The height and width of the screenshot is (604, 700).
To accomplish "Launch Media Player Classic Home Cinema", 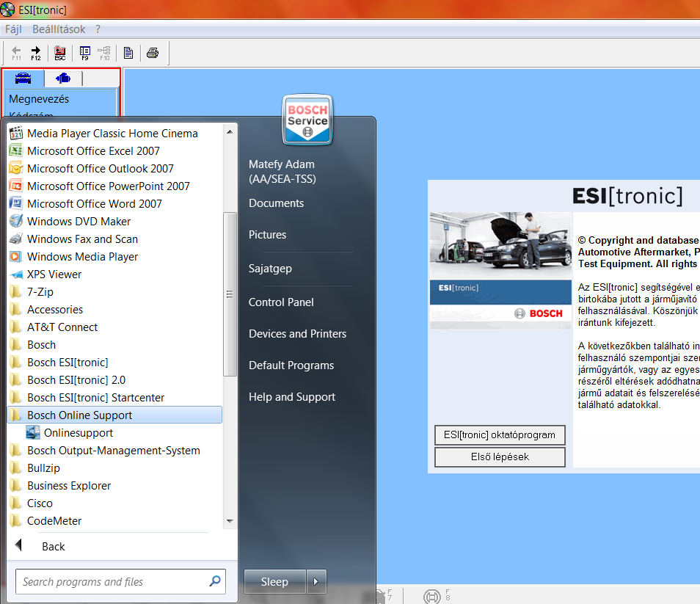I will [114, 134].
